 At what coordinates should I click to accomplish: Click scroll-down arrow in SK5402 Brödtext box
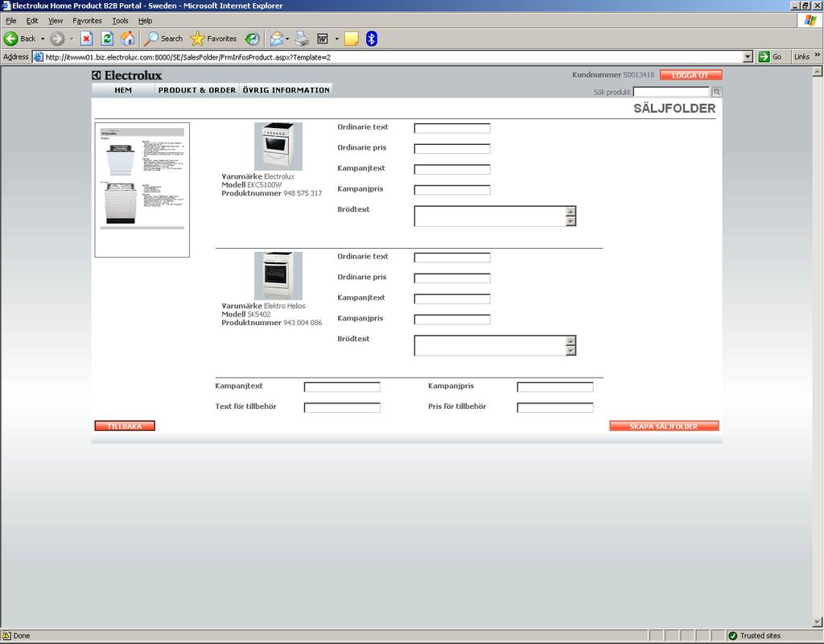[571, 351]
